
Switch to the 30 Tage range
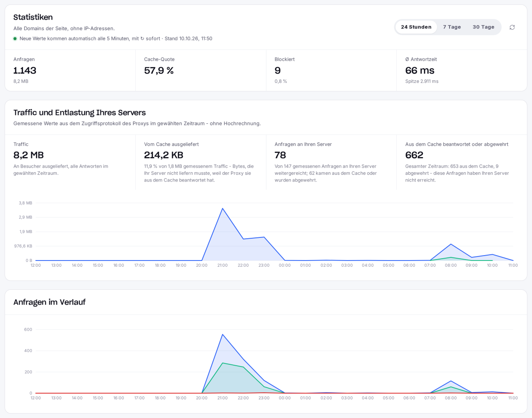coord(483,27)
